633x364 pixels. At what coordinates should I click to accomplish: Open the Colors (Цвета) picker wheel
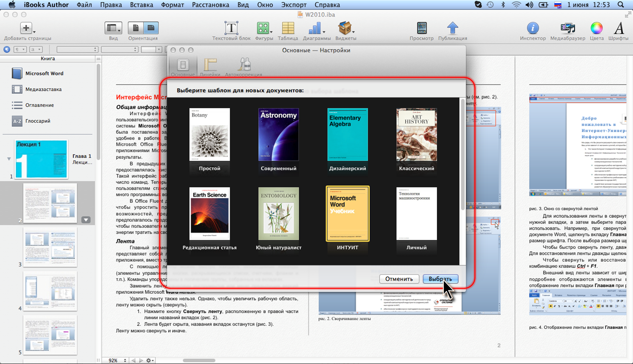pos(596,28)
